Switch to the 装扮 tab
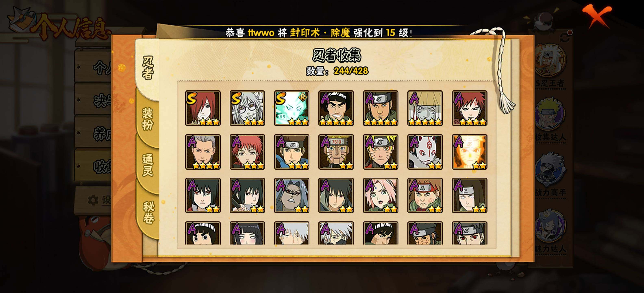 point(148,119)
